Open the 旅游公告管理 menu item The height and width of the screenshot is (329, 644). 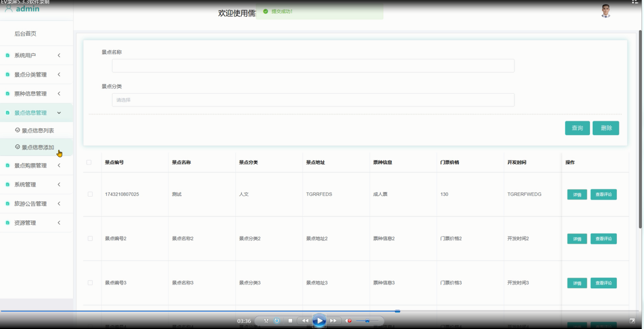36,203
